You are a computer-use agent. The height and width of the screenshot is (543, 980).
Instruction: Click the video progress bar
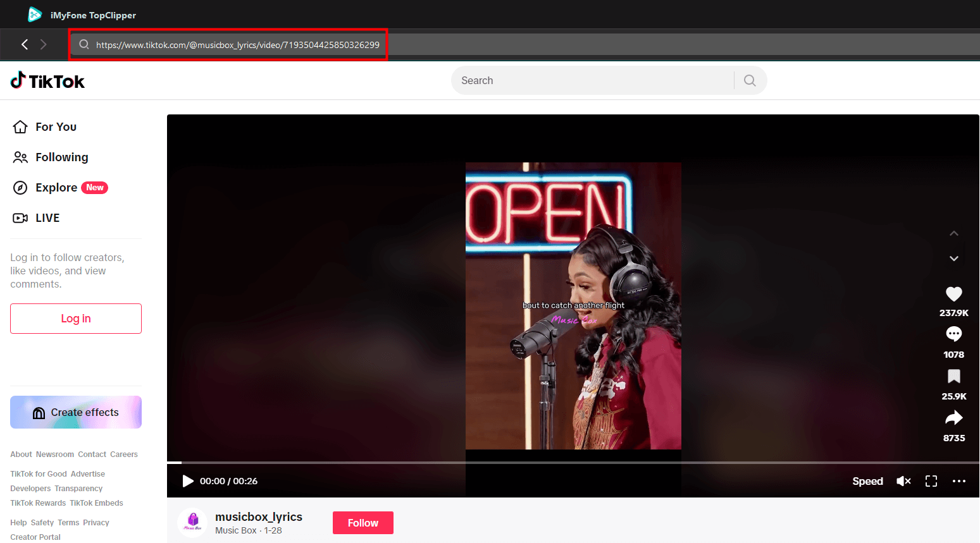coord(573,463)
